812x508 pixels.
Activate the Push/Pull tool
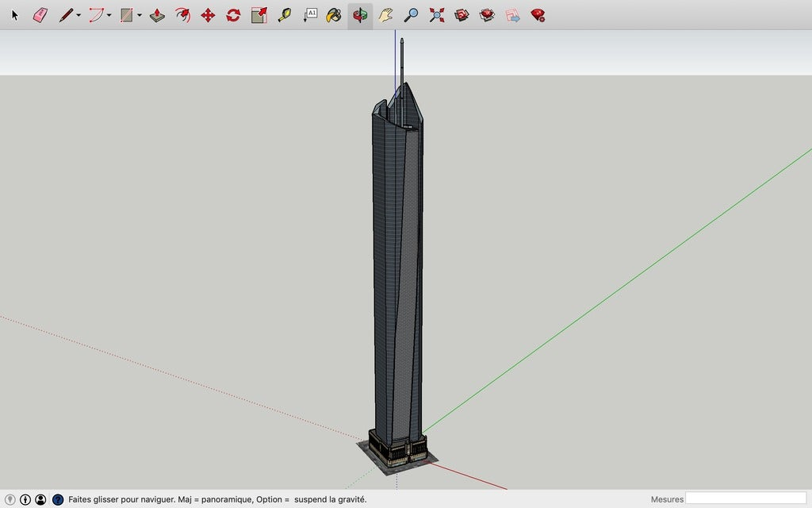[157, 15]
